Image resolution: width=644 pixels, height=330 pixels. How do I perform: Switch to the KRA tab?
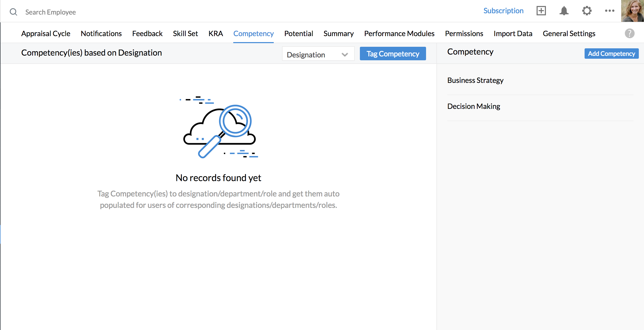[x=215, y=34]
